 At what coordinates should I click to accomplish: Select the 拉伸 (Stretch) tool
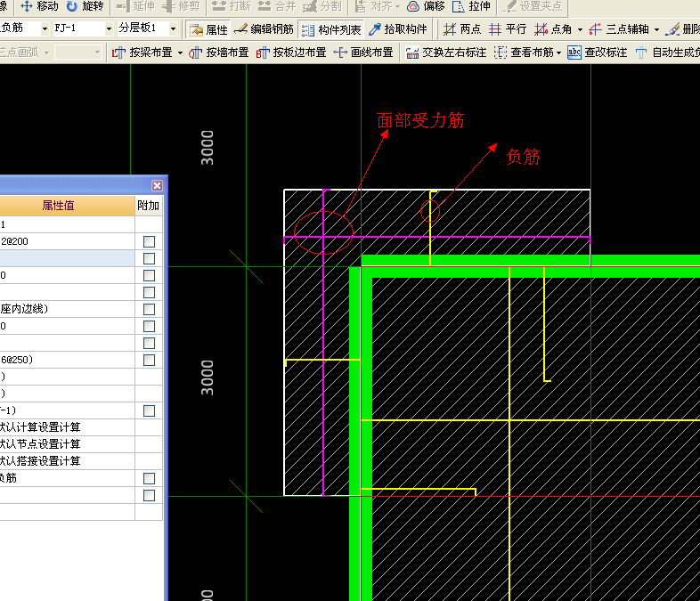coord(471,6)
